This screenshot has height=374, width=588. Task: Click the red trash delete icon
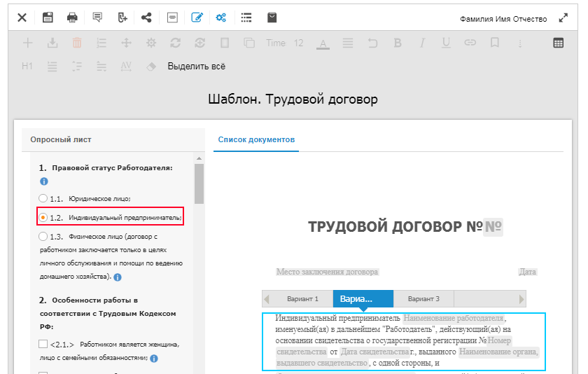pos(77,43)
